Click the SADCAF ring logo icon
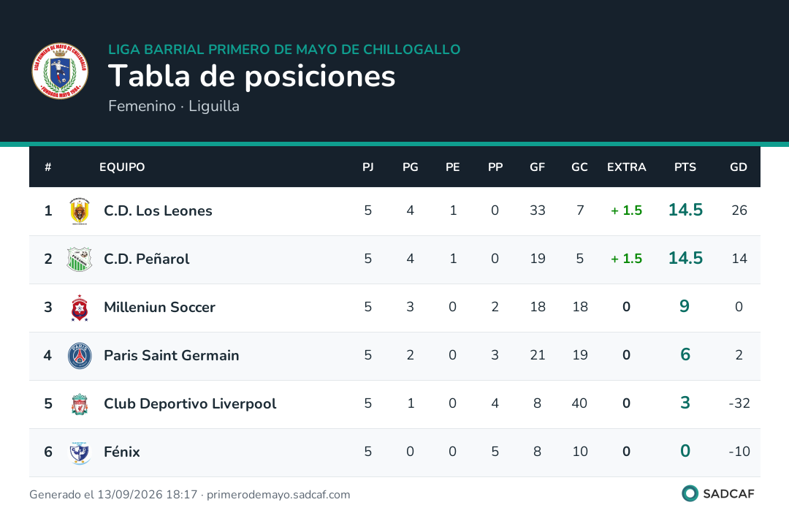Image resolution: width=789 pixels, height=532 pixels. click(690, 493)
